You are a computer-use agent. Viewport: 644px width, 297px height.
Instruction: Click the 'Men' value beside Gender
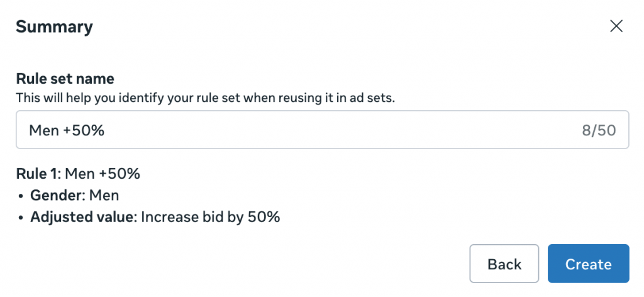click(x=104, y=196)
